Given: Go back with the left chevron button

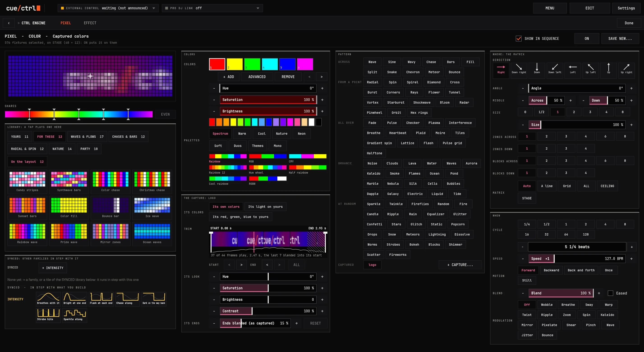Looking at the screenshot, I should (x=9, y=23).
